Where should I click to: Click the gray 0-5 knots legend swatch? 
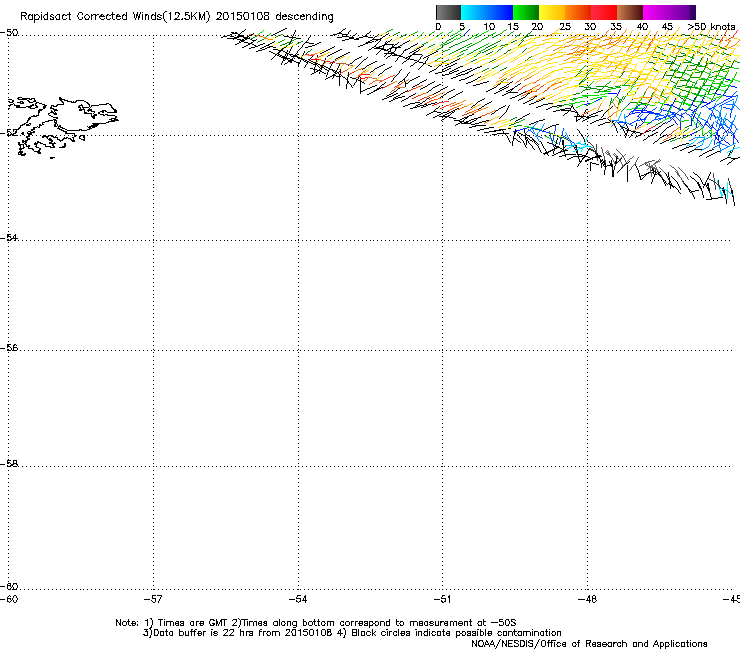tap(448, 12)
